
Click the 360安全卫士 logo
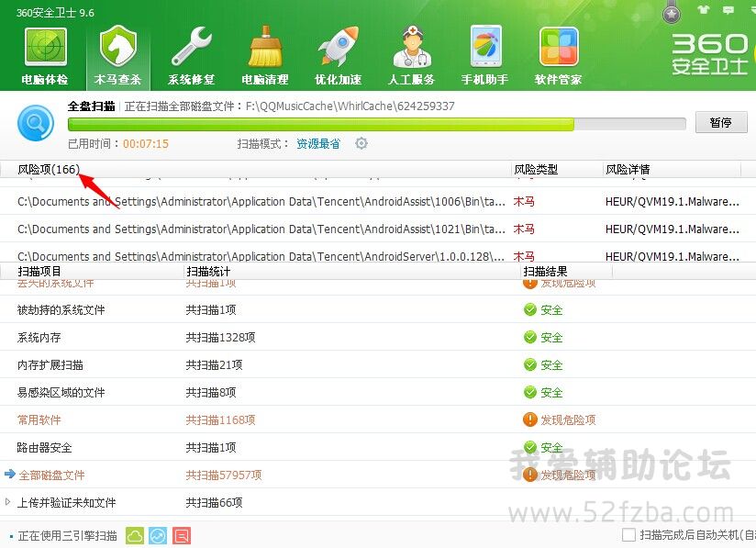click(710, 54)
